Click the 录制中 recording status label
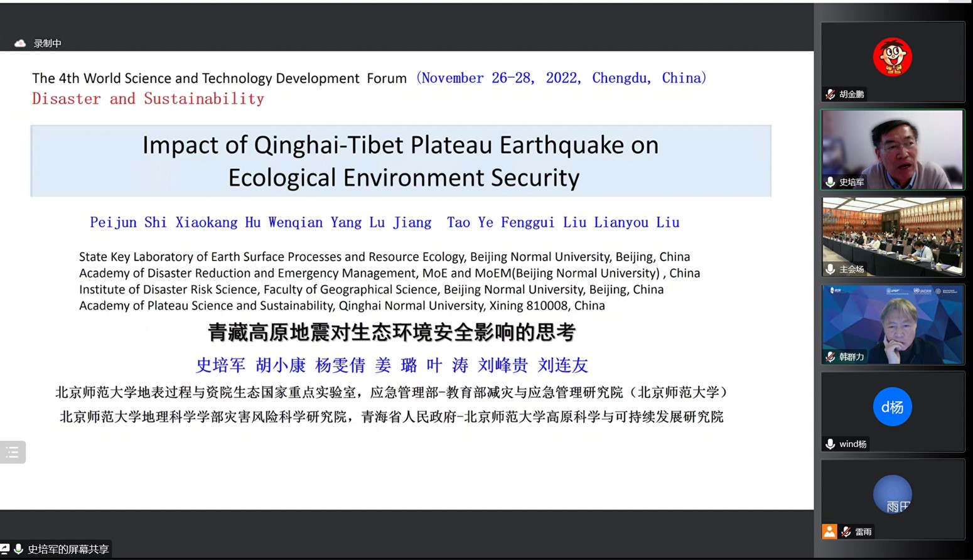This screenshot has width=973, height=560. (48, 43)
